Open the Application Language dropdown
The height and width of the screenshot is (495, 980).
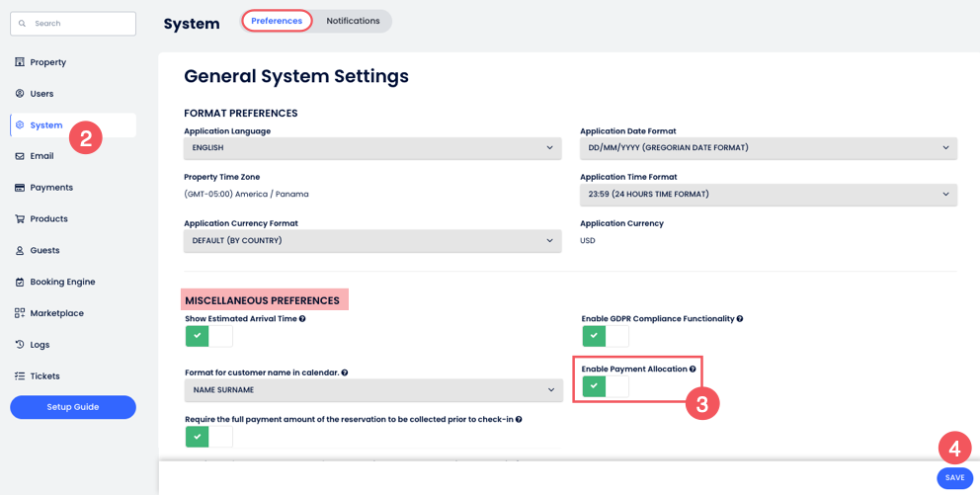coord(372,148)
